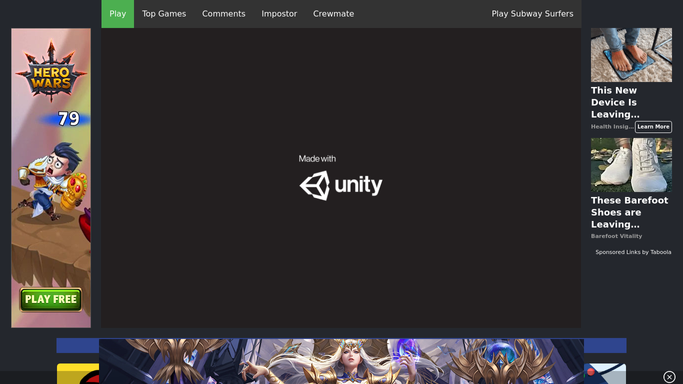The width and height of the screenshot is (683, 384).
Task: Click the fantasy goddess banner ad
Action: click(341, 361)
